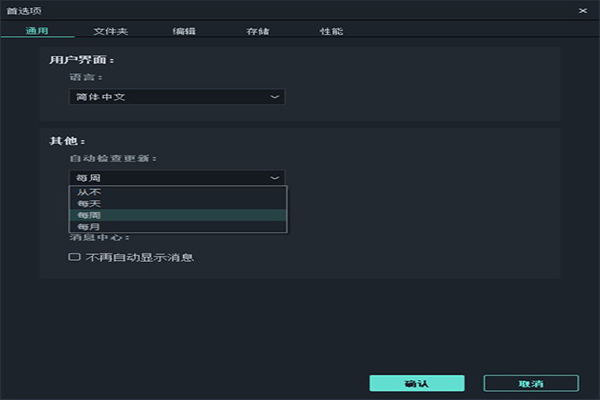Click the chevron arrow on language dropdown

[x=275, y=97]
